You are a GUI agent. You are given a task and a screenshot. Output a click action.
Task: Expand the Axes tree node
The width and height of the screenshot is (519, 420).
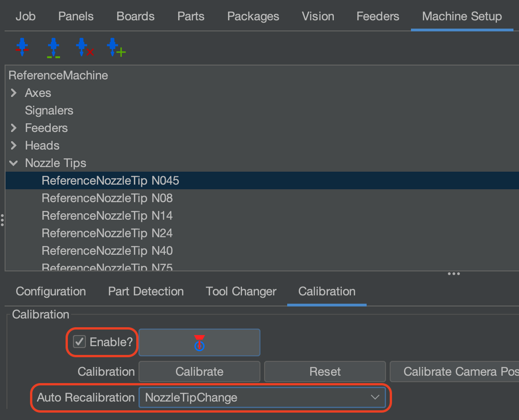[13, 93]
